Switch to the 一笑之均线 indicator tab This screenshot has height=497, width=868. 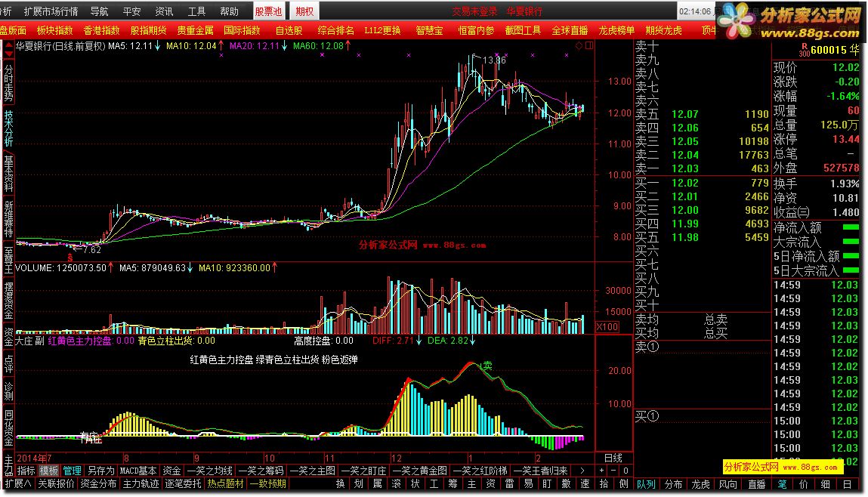point(209,471)
